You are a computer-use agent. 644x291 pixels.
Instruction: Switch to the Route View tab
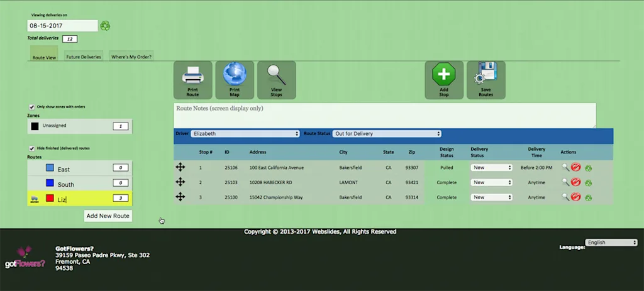[45, 54]
